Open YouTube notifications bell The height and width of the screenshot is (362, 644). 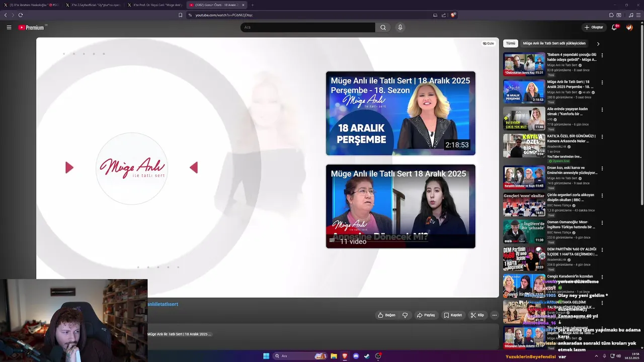pos(614,27)
